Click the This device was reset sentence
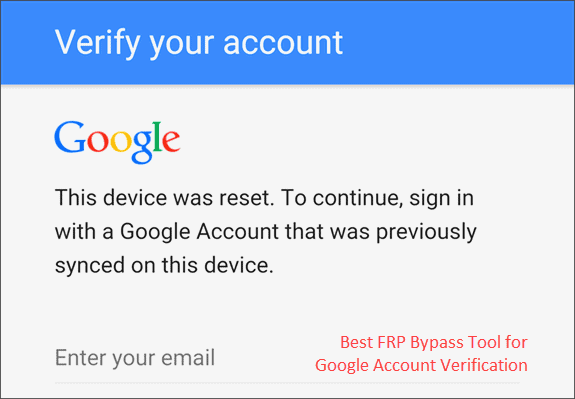Viewport: 575px width, 399px height. 163,198
